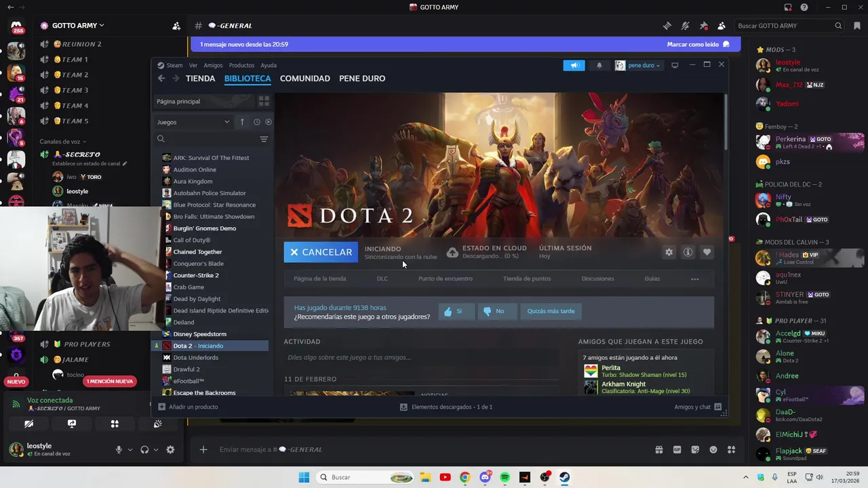Expand Juegos dropdown in Steam library
This screenshot has height=488, width=868.
(193, 122)
